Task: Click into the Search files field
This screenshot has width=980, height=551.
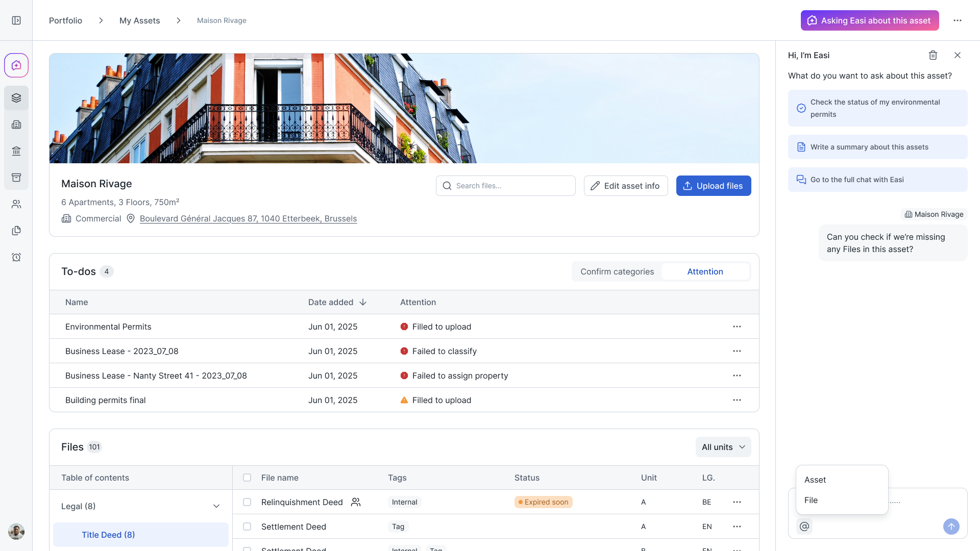Action: [505, 186]
